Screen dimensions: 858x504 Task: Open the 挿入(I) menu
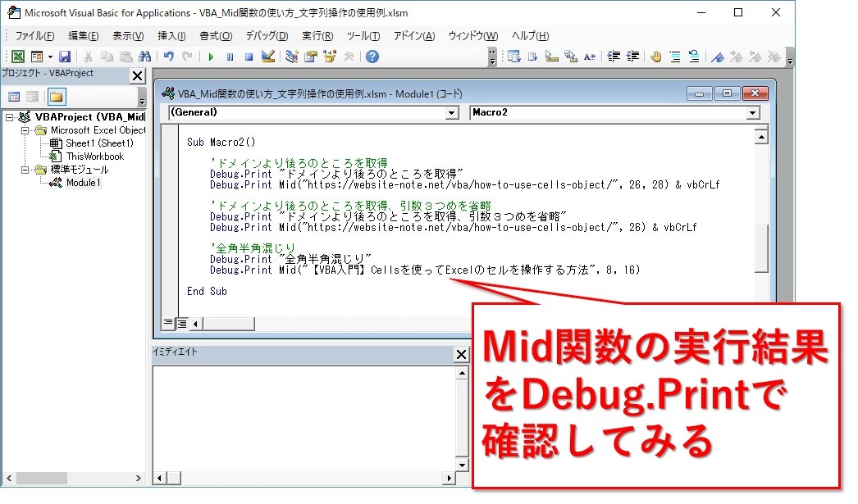pyautogui.click(x=171, y=36)
